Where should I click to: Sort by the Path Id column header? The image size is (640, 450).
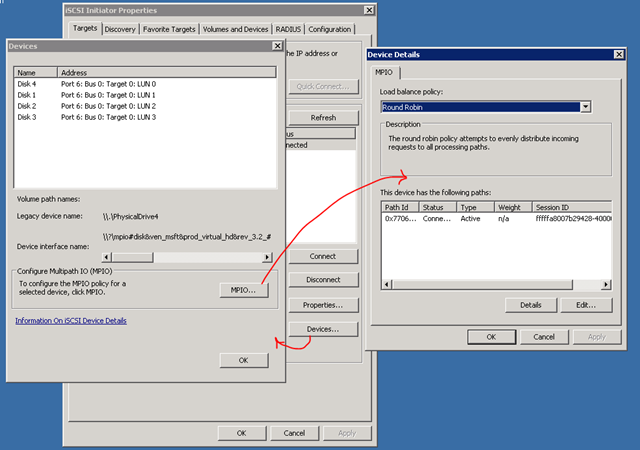point(400,207)
